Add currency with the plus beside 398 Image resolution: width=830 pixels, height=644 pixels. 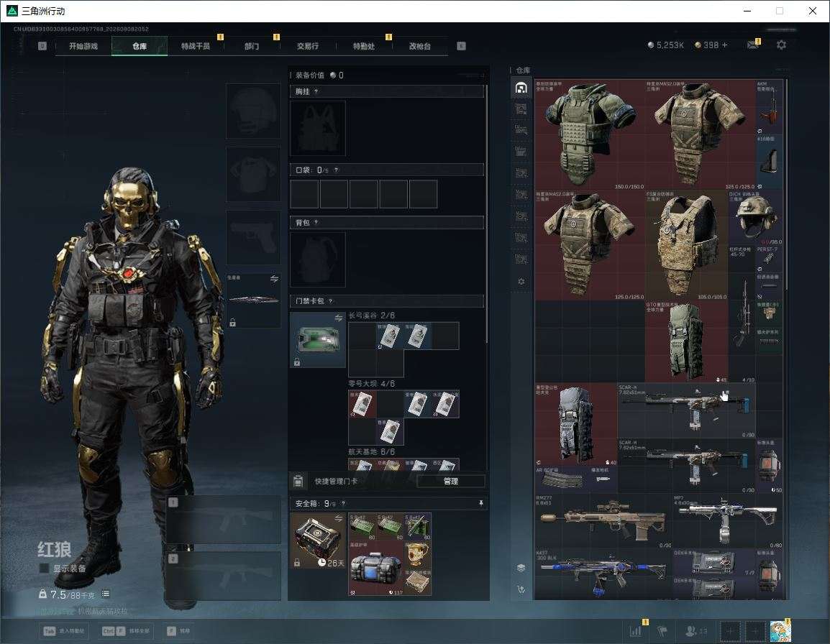click(725, 45)
